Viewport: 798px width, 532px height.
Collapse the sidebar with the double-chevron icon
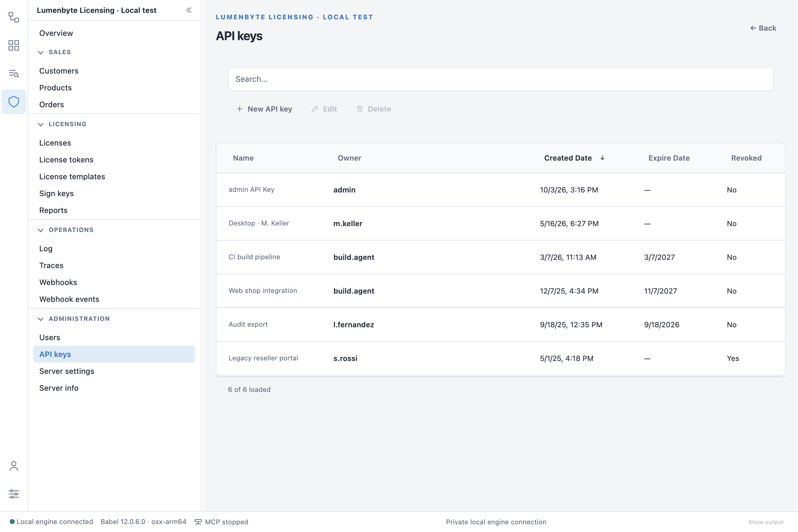[189, 10]
